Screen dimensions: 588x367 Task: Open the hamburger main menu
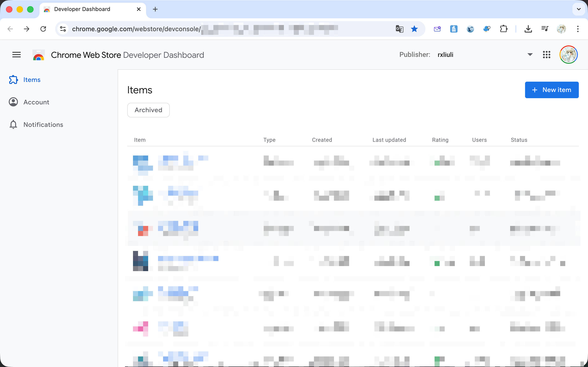point(17,55)
